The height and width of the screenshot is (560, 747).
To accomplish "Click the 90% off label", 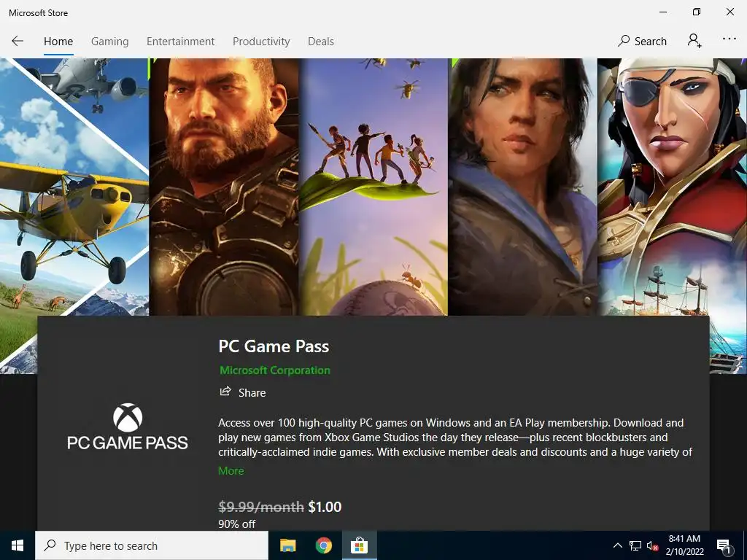I will pyautogui.click(x=237, y=524).
